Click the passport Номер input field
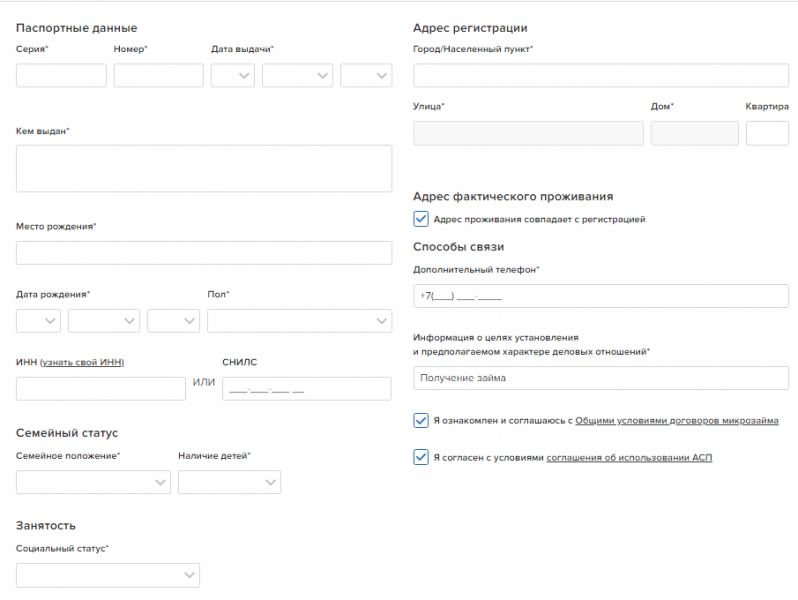This screenshot has width=798, height=600. (x=158, y=76)
